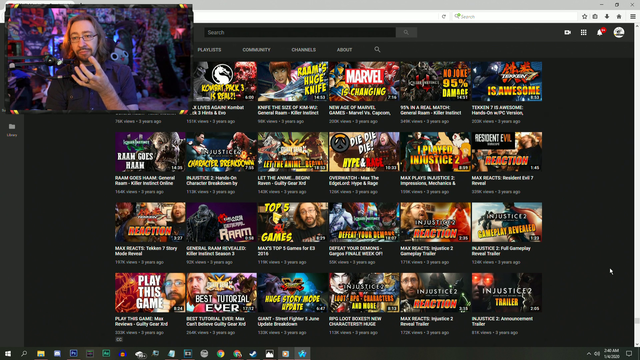
Task: Open Let The Anime Begin thumbnail
Action: coord(293,152)
